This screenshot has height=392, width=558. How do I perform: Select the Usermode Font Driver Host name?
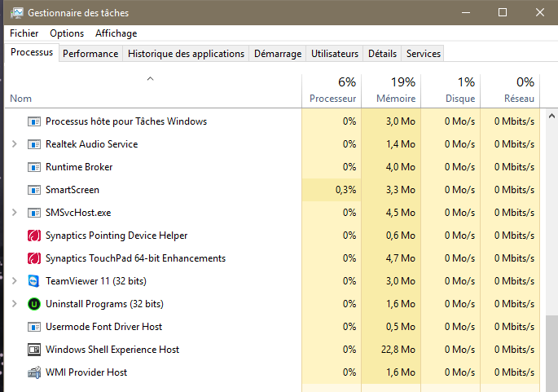pyautogui.click(x=103, y=327)
